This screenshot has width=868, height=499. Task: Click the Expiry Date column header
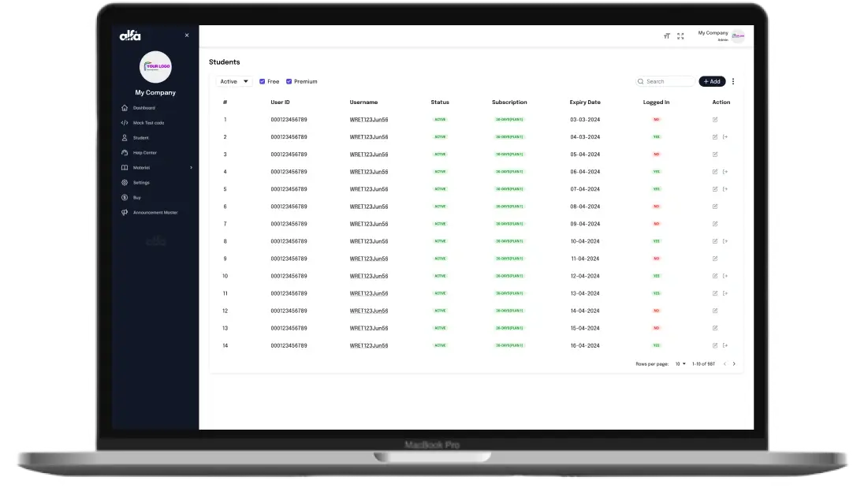(x=585, y=102)
